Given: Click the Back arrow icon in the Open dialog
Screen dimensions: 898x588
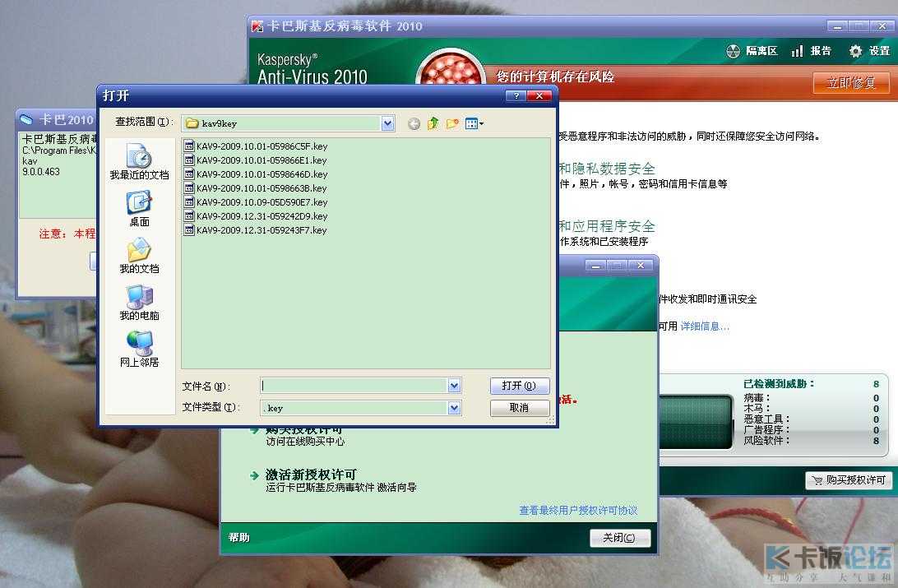Looking at the screenshot, I should point(414,123).
